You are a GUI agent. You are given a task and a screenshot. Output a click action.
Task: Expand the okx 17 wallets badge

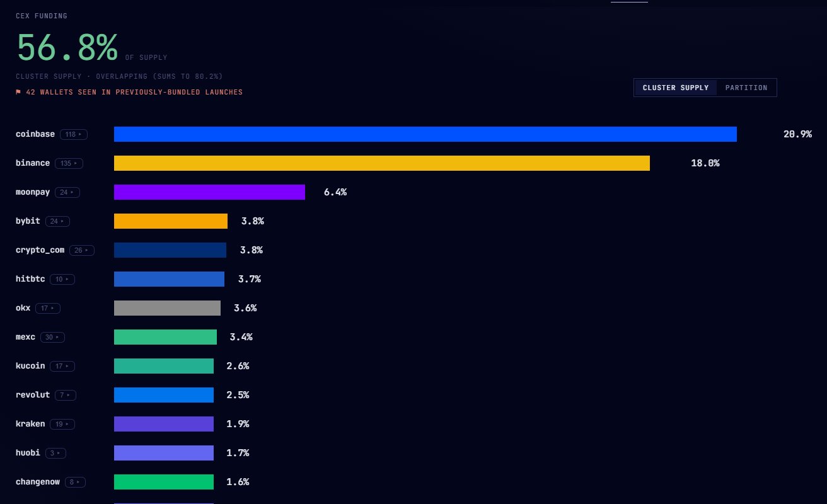48,308
